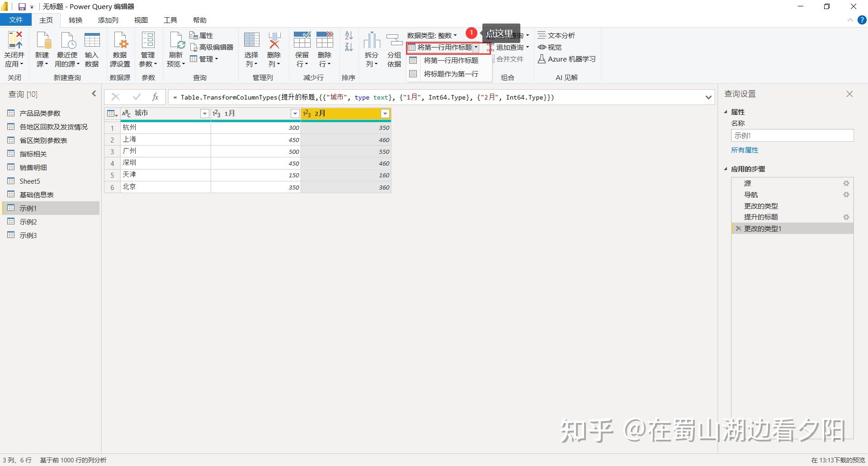
Task: Open the 数据类型: 整数 dropdown
Action: click(x=432, y=35)
